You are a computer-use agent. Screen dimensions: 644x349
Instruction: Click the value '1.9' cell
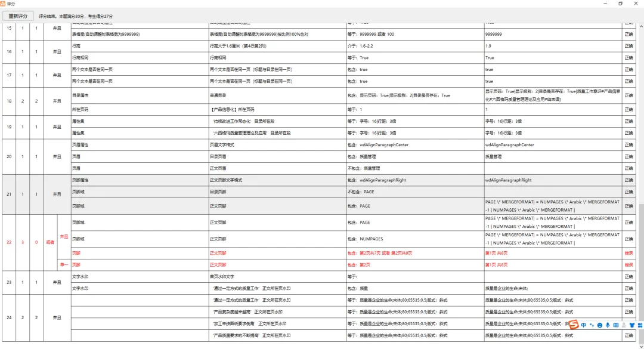coord(553,46)
